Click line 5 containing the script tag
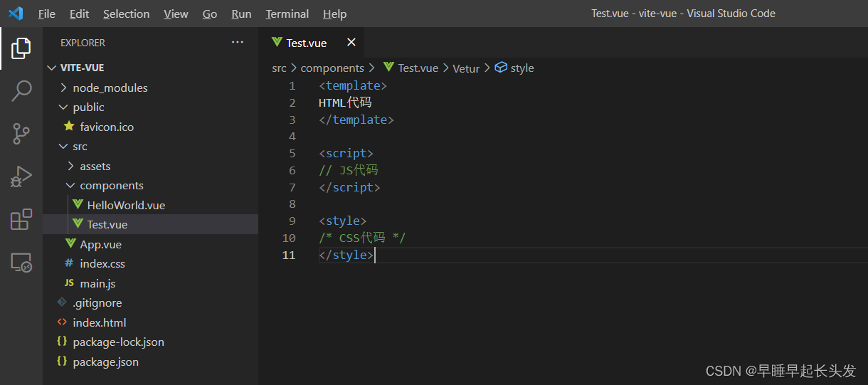Screen dimensions: 868x385 click(x=346, y=154)
